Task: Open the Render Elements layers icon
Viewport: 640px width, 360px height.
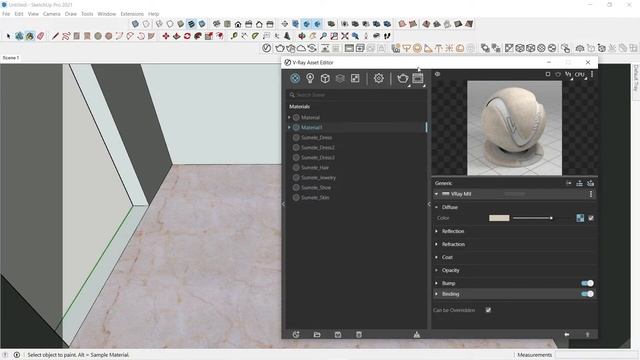Action: (x=340, y=78)
